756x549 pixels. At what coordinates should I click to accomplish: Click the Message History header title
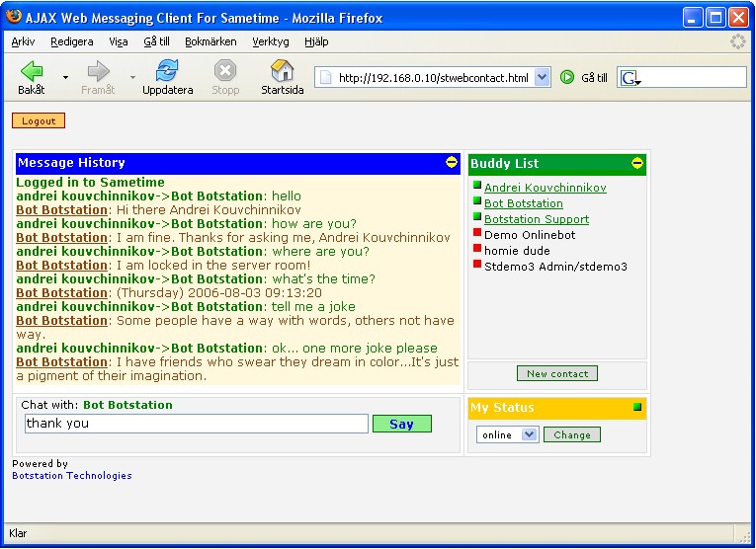coord(71,163)
